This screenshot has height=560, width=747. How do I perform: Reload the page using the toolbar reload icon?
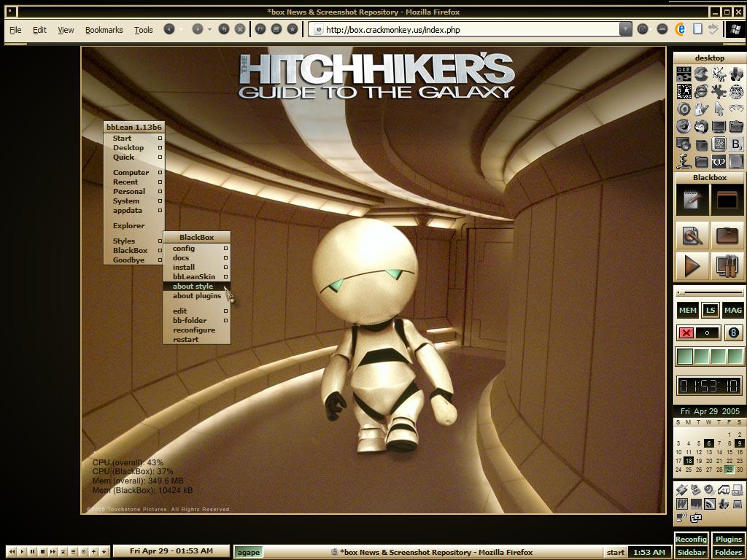(x=224, y=29)
